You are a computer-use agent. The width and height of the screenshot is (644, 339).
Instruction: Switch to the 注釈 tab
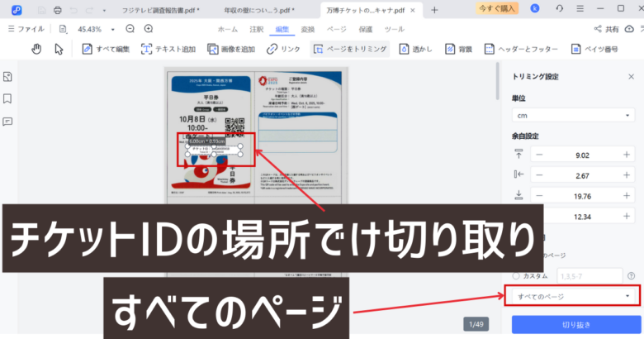[x=256, y=28]
